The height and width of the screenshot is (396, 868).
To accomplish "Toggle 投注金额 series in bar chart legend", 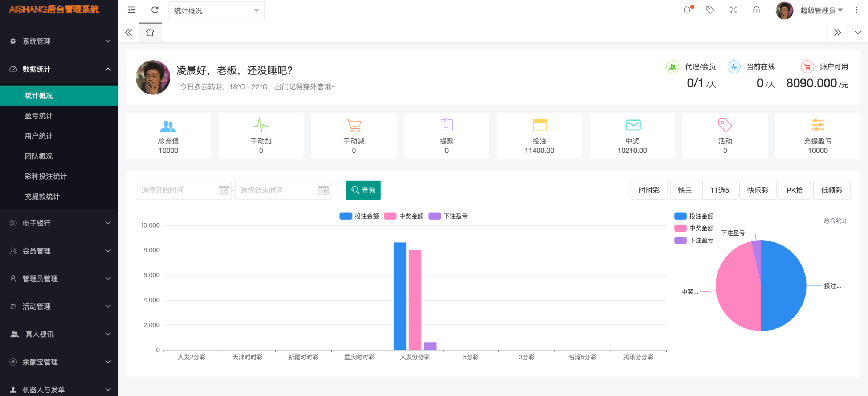I will (x=359, y=216).
